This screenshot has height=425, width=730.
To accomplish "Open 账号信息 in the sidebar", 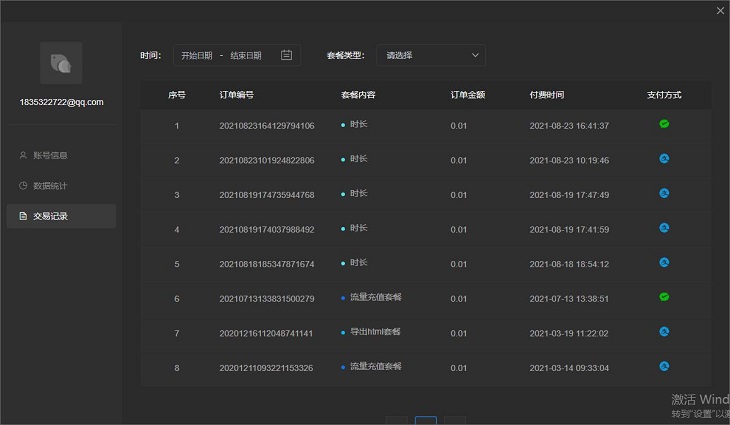I will click(x=50, y=156).
